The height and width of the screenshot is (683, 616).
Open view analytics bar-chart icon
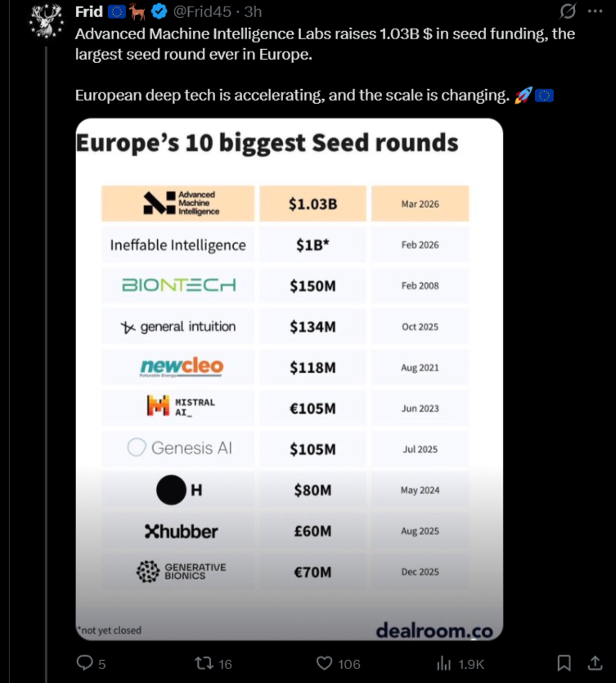pyautogui.click(x=445, y=663)
